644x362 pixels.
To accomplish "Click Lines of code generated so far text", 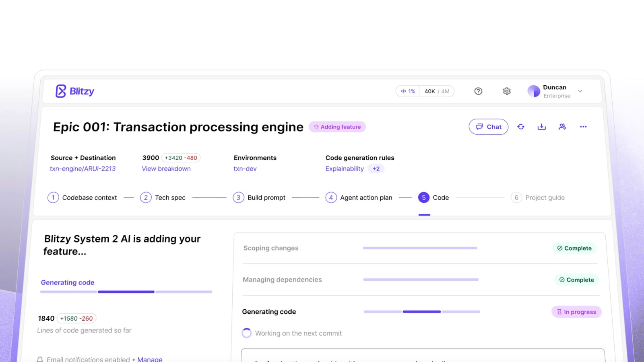I will (x=84, y=330).
